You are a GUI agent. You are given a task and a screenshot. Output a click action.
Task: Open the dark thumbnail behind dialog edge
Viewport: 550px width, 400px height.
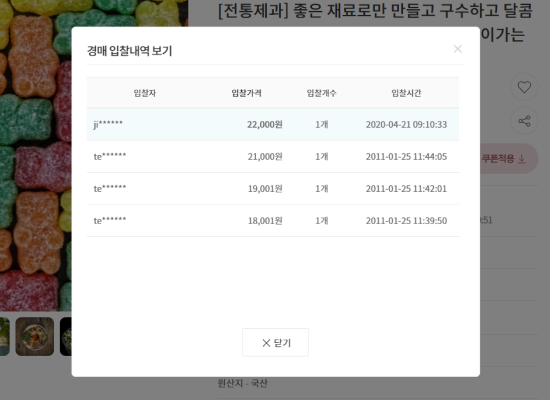click(x=66, y=336)
